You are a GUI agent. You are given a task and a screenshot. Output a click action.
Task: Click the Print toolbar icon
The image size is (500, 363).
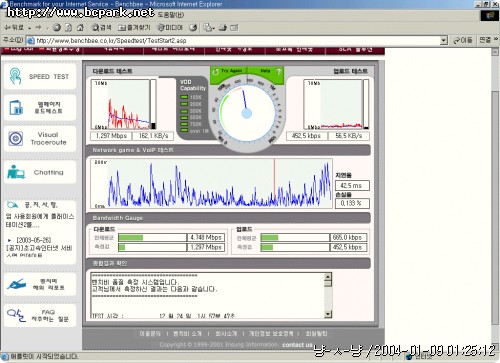[x=223, y=28]
